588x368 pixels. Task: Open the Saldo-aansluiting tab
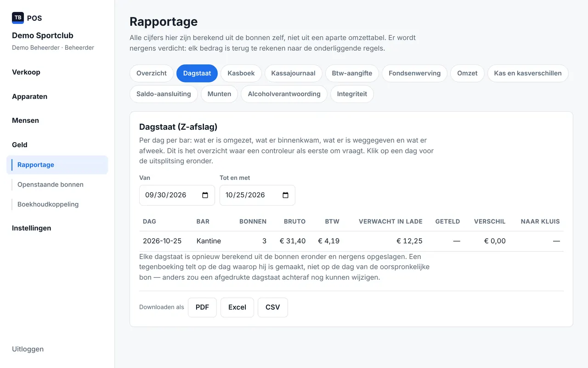pyautogui.click(x=164, y=94)
